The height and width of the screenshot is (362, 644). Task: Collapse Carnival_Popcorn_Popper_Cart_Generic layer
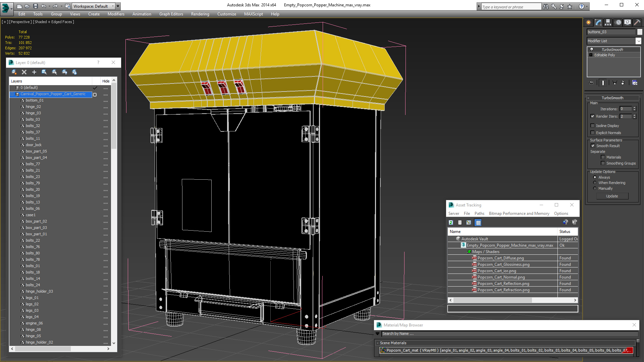[x=12, y=94]
